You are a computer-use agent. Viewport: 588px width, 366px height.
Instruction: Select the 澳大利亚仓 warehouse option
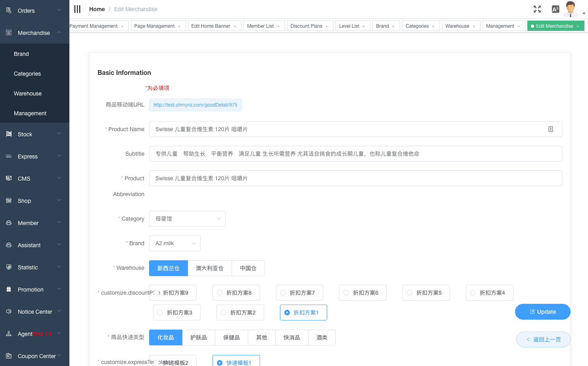(209, 268)
